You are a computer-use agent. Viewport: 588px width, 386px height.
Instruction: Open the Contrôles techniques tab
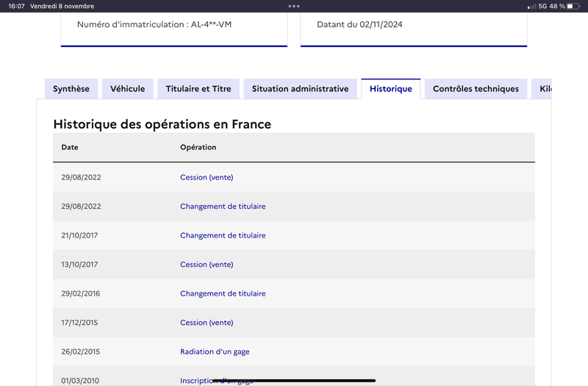(x=476, y=89)
